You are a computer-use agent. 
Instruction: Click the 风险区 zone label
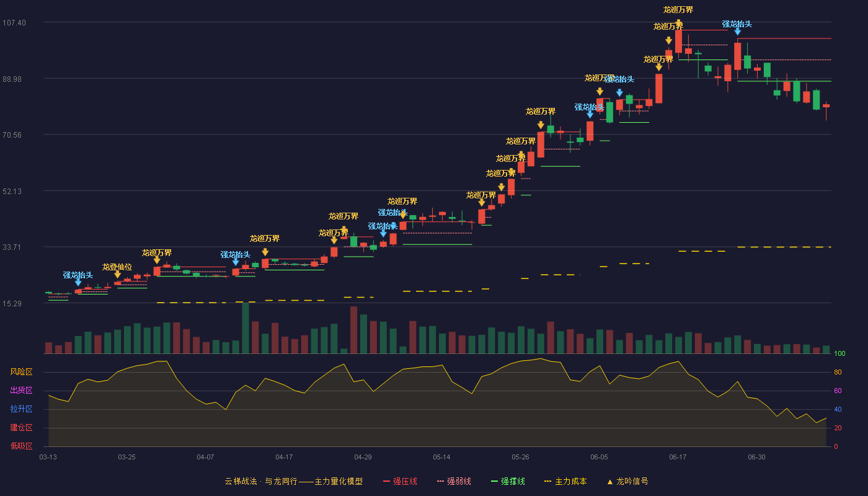tap(21, 372)
